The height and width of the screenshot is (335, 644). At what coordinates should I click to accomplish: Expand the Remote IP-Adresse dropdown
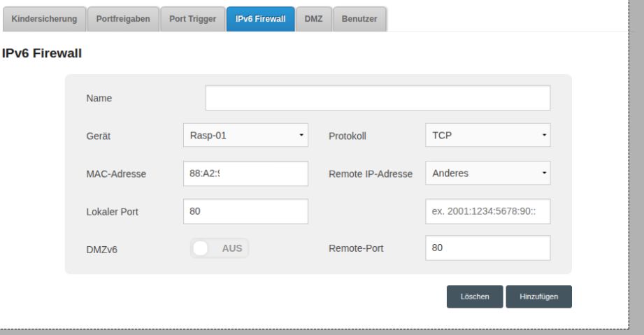(487, 173)
